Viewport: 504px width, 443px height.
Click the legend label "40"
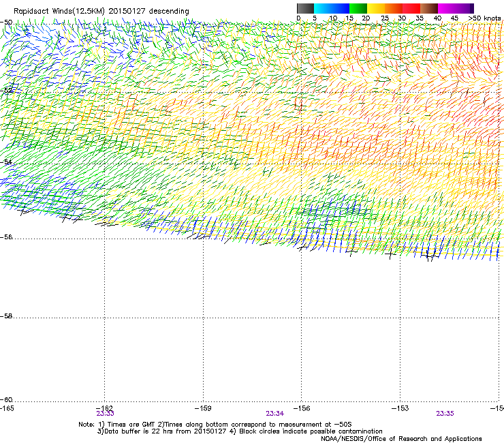[437, 18]
